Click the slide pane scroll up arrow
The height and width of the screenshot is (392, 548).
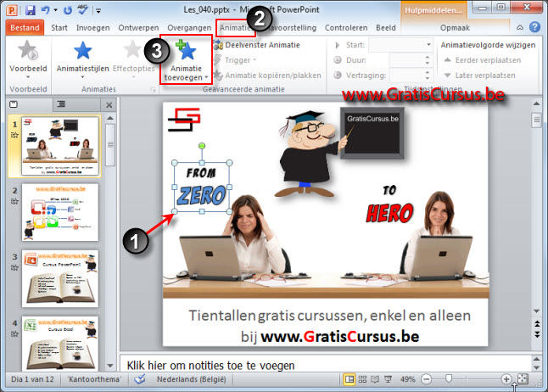pyautogui.click(x=110, y=118)
